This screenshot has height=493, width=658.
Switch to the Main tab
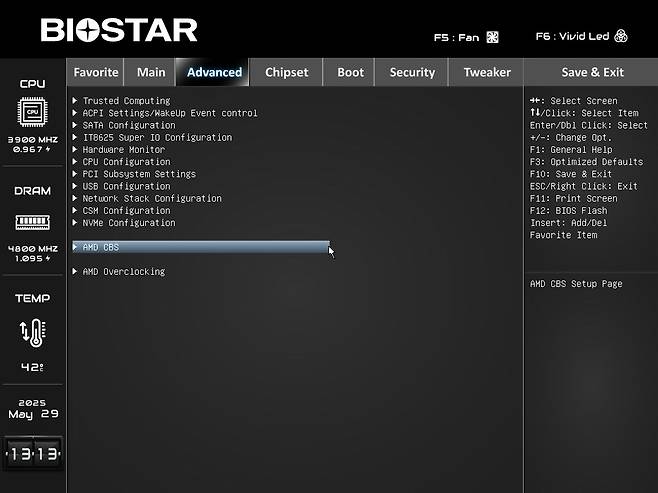click(151, 72)
